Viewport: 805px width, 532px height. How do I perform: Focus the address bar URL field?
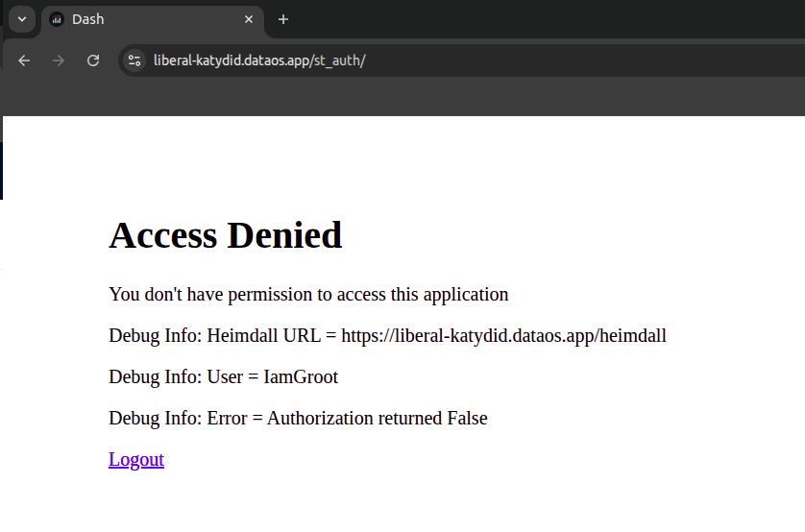click(x=462, y=60)
